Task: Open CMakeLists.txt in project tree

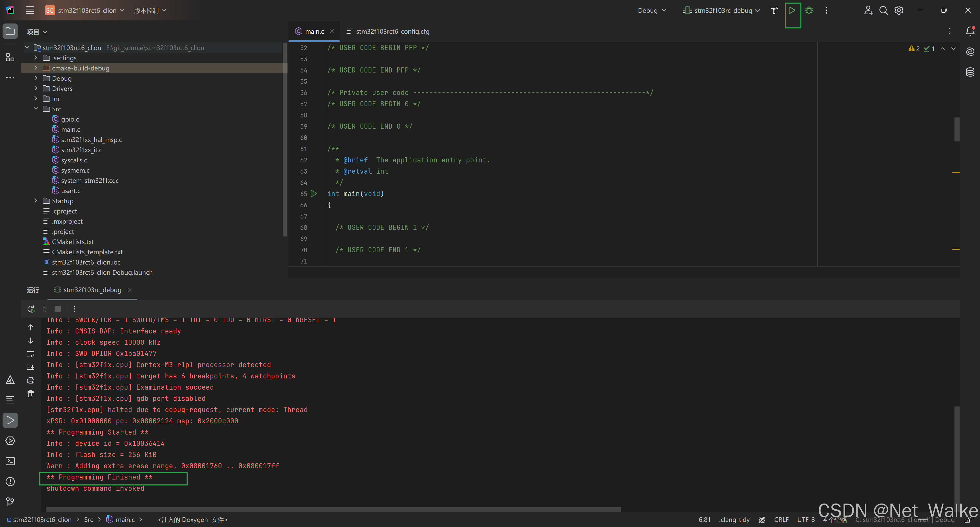Action: tap(73, 242)
